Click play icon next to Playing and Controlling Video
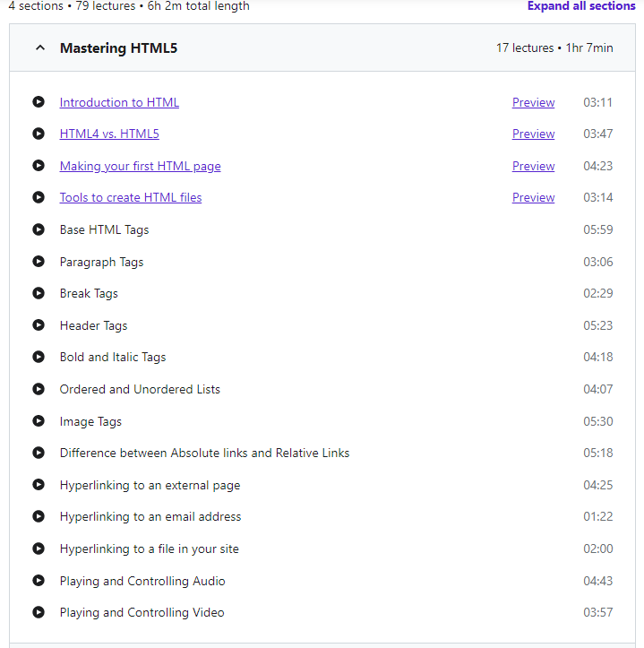 [x=39, y=612]
